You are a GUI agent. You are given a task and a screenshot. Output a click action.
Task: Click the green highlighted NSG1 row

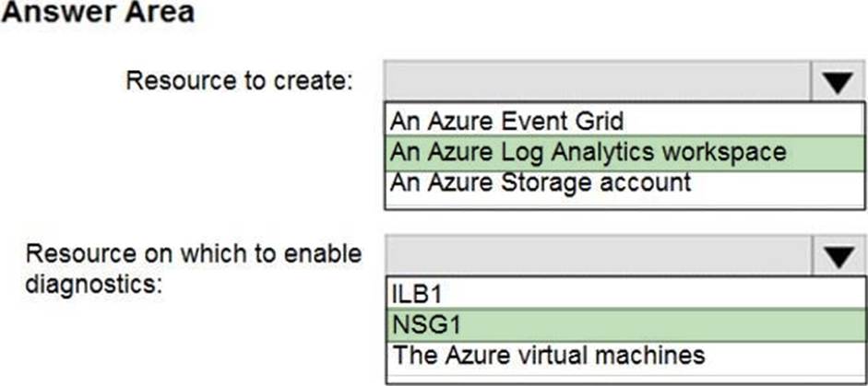[x=625, y=324]
